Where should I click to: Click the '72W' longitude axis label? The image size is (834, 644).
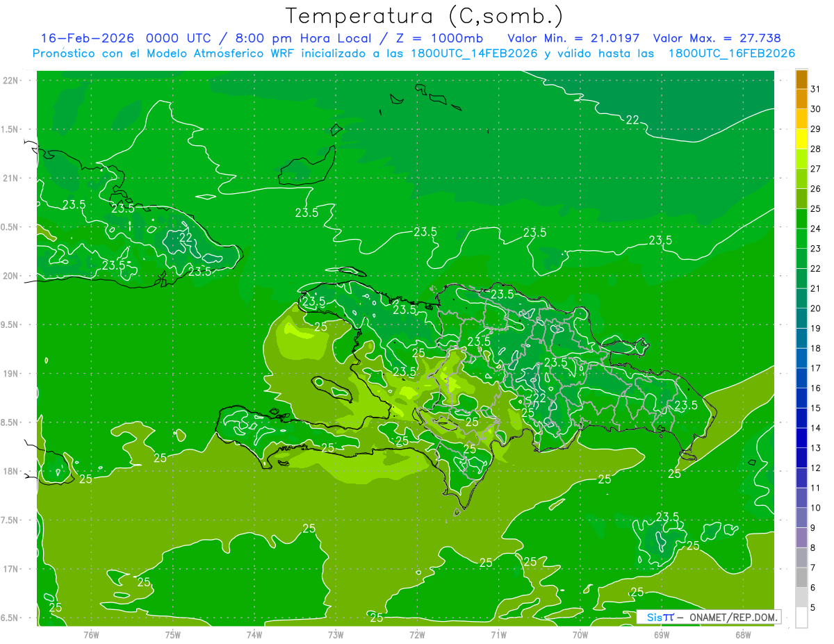(417, 635)
